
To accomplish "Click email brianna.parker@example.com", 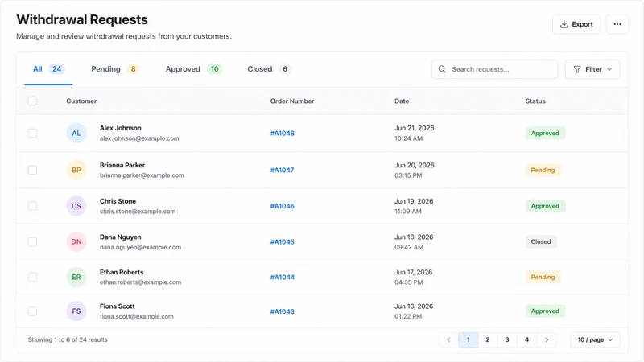I will click(142, 175).
